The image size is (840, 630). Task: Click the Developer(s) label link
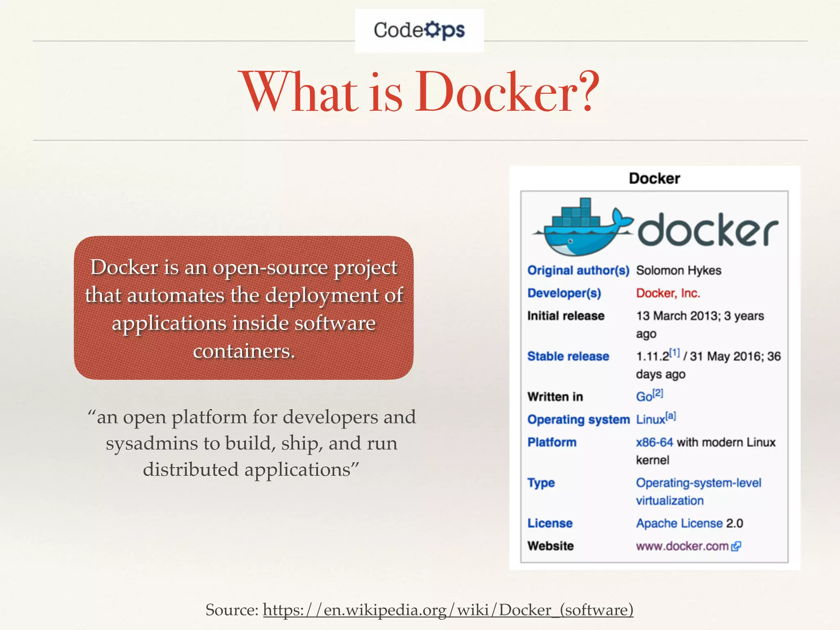(x=564, y=293)
